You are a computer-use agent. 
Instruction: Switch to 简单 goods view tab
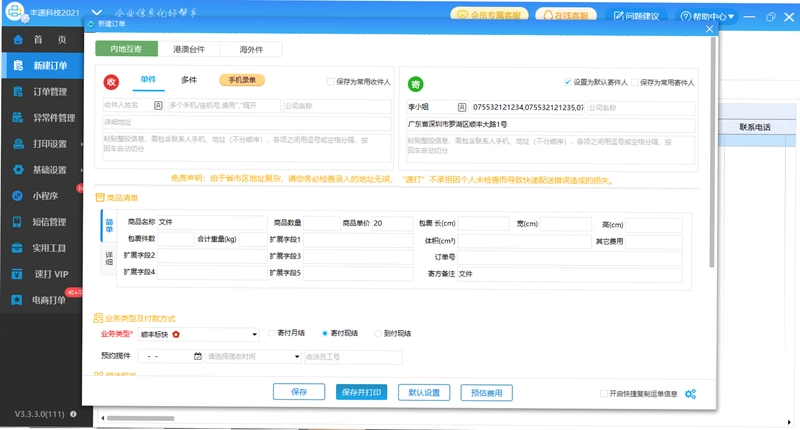tap(109, 225)
